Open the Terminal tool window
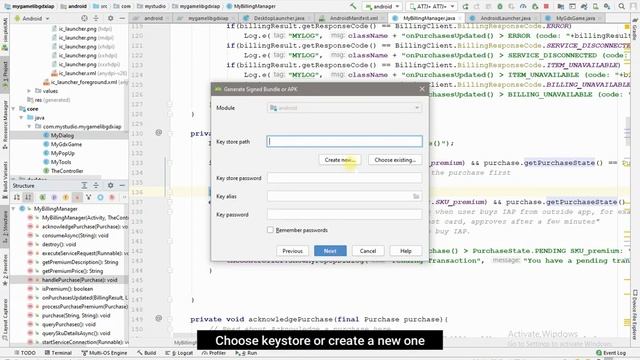The height and width of the screenshot is (360, 640). click(x=58, y=353)
